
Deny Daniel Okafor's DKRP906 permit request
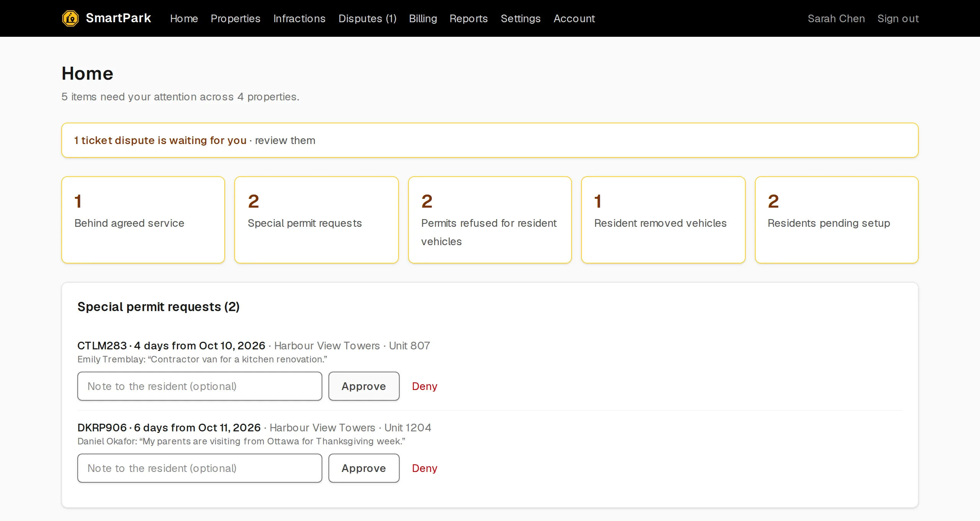tap(425, 468)
